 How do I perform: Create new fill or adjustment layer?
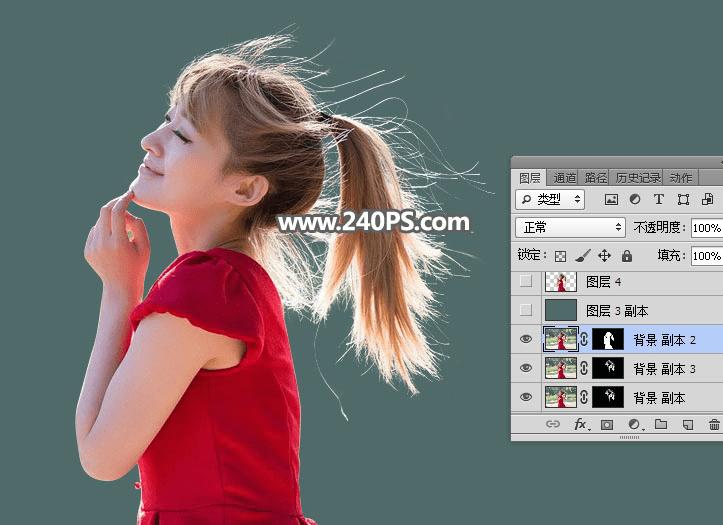[635, 425]
